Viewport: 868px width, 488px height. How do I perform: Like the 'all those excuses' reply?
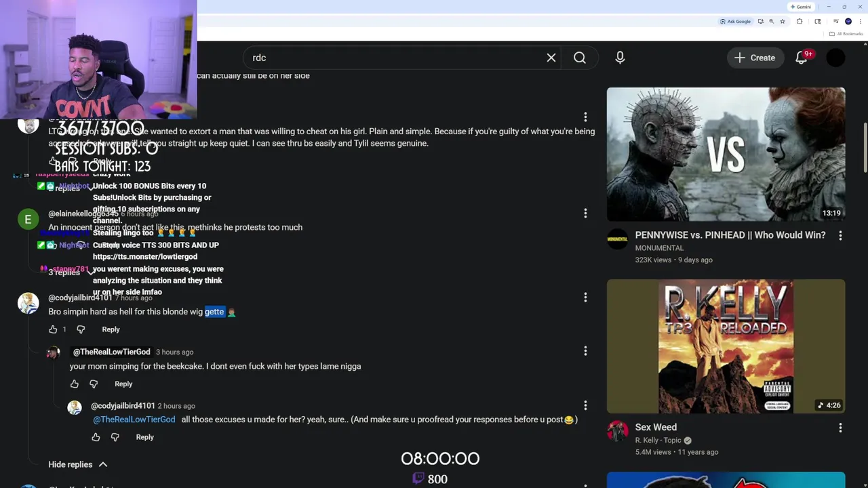point(96,437)
